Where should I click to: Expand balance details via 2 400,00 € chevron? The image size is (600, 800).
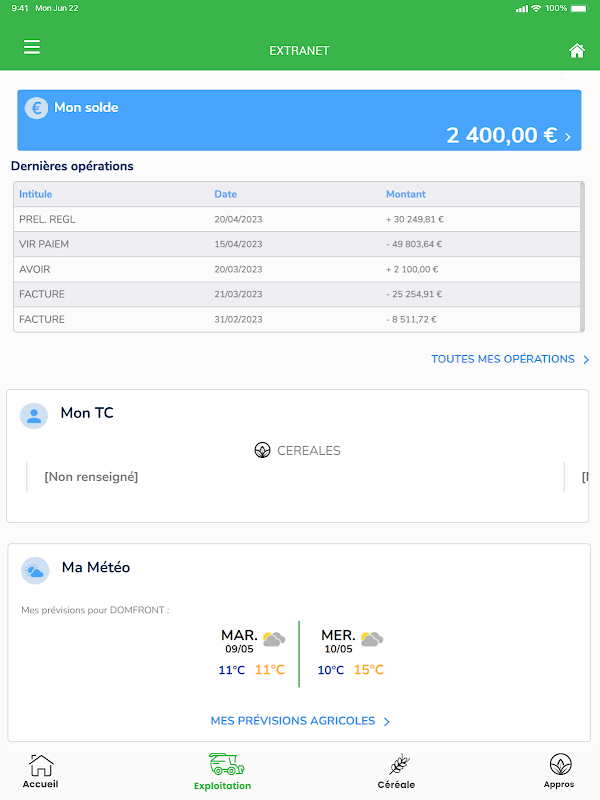(567, 137)
